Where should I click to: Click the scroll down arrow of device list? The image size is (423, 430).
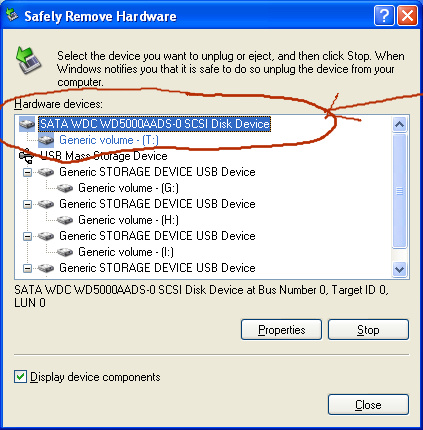(399, 269)
